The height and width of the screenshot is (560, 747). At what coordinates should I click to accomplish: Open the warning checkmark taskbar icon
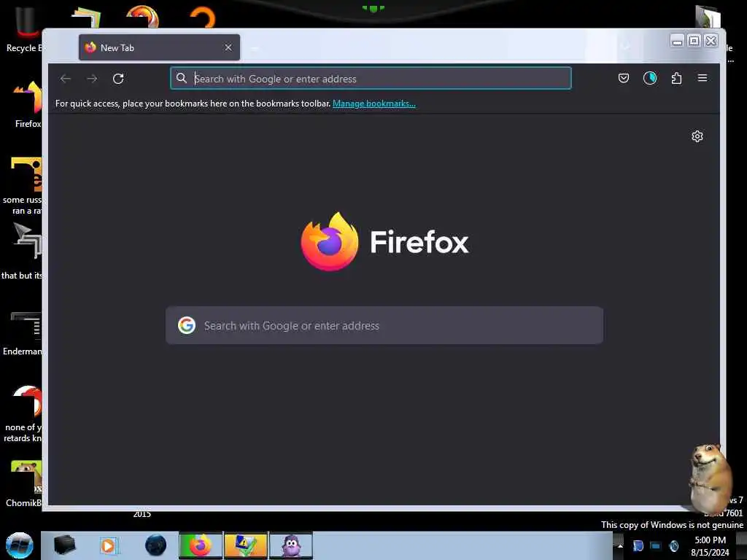[246, 545]
